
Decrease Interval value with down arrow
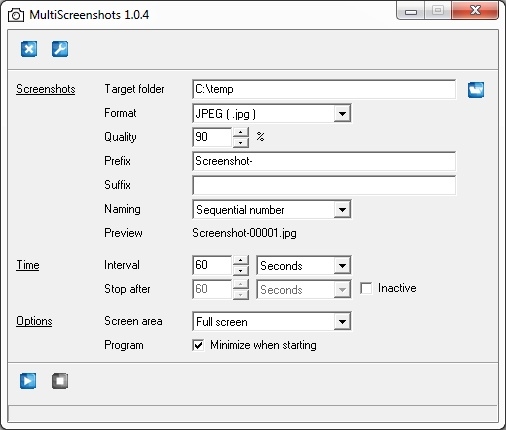(240, 270)
